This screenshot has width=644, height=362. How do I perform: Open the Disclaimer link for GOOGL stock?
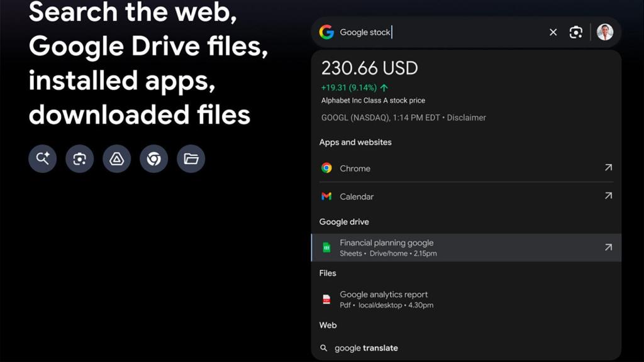(x=466, y=118)
